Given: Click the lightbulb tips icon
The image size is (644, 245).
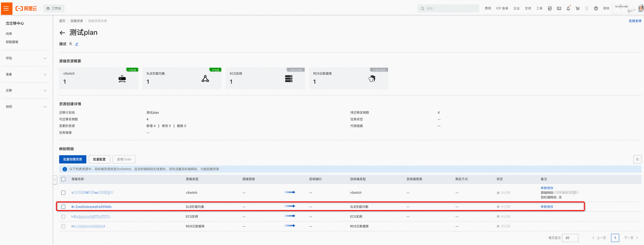Looking at the screenshot, I should (587, 8).
